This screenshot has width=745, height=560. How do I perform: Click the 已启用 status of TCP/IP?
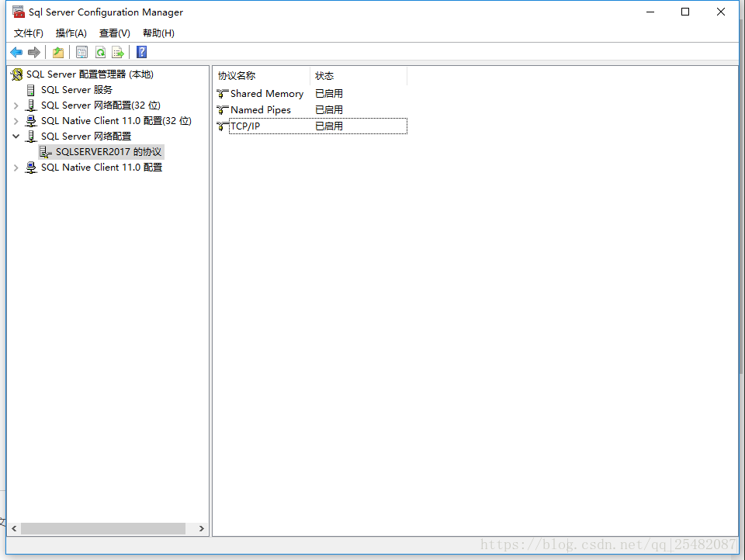pos(329,126)
